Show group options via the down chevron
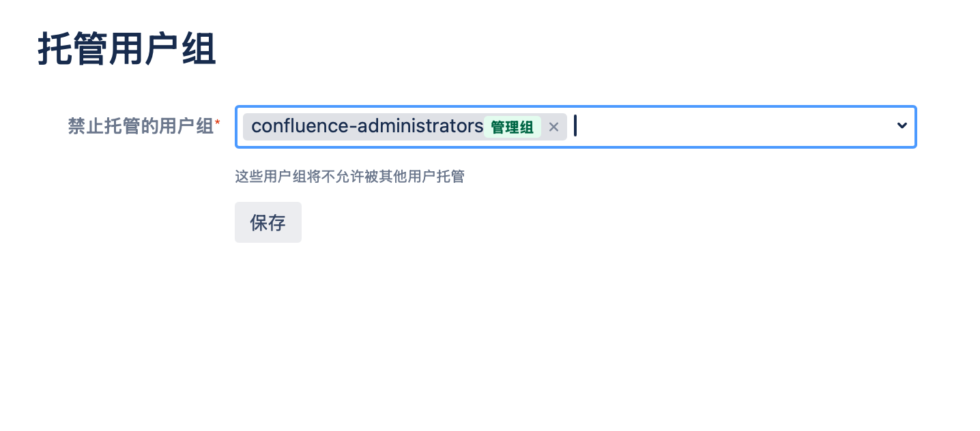 [902, 125]
